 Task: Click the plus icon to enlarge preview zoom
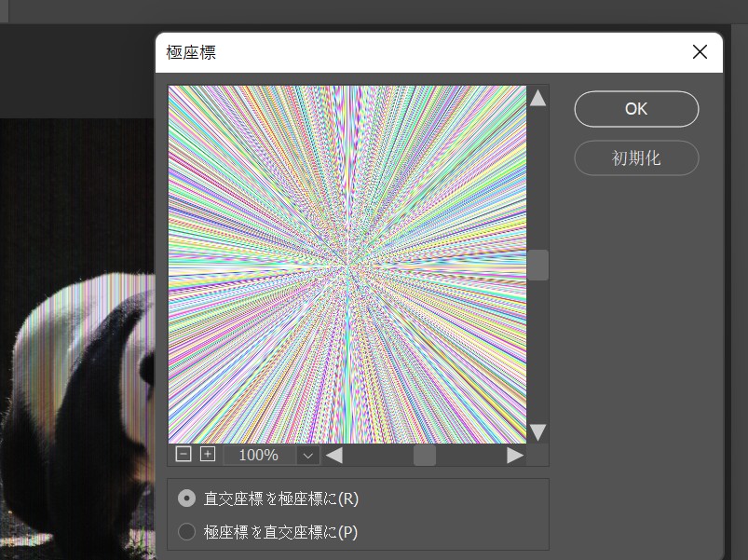208,455
